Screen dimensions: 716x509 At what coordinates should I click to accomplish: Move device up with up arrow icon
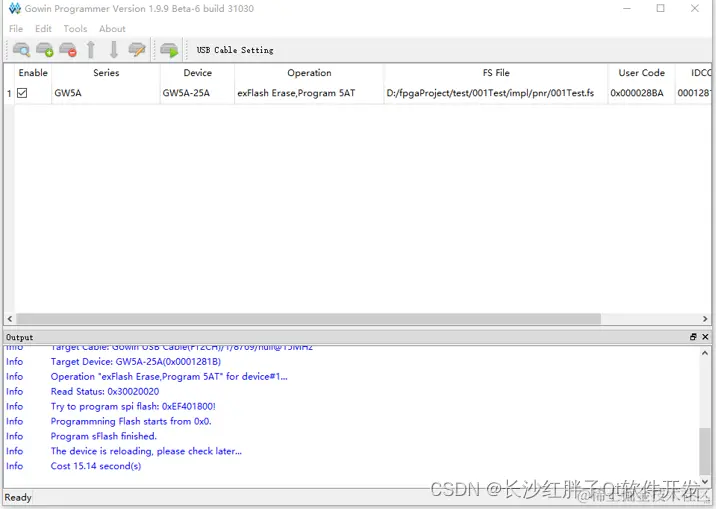[91, 50]
